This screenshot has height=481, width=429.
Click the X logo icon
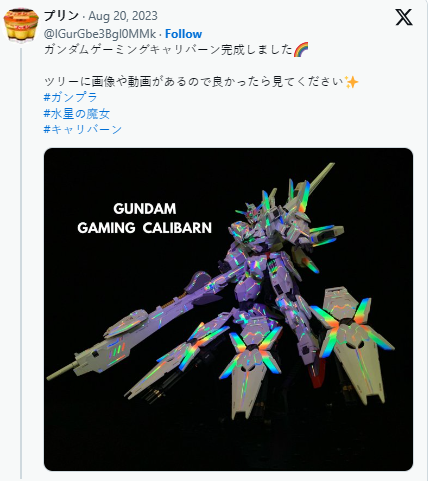click(404, 17)
